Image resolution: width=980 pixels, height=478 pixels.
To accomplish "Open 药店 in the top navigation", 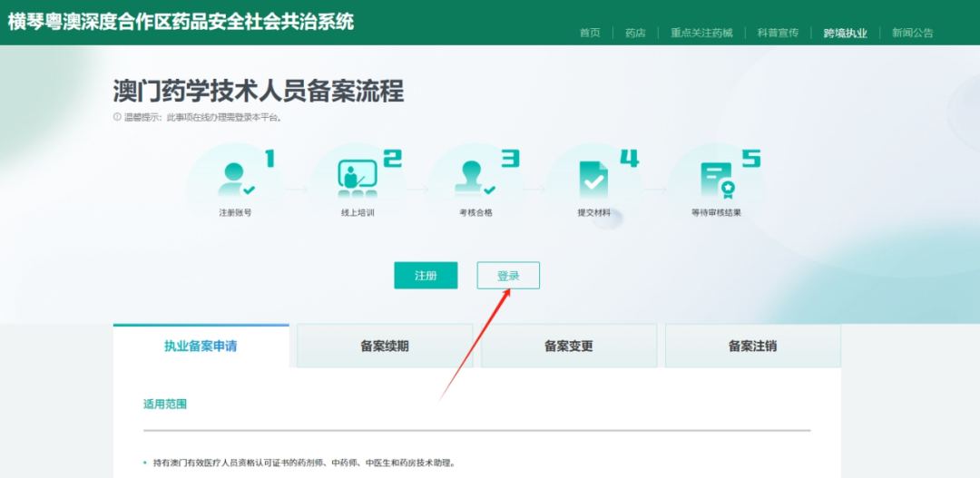I will click(635, 34).
